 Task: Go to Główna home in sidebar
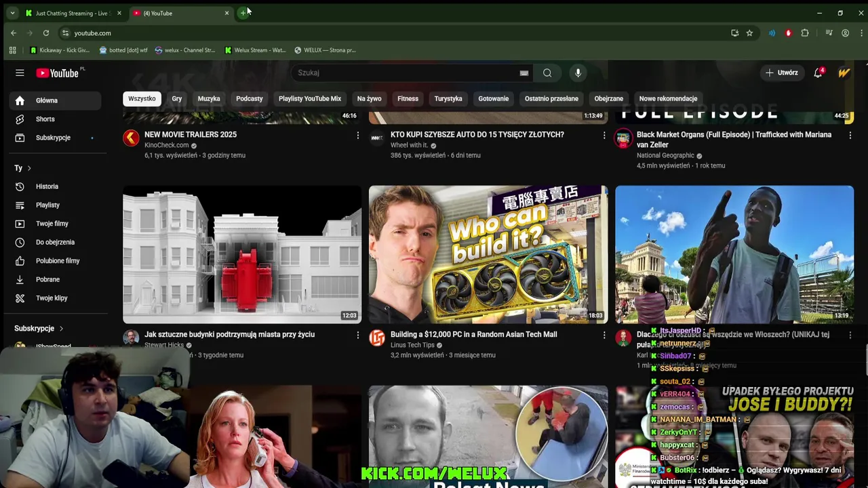pyautogui.click(x=55, y=100)
